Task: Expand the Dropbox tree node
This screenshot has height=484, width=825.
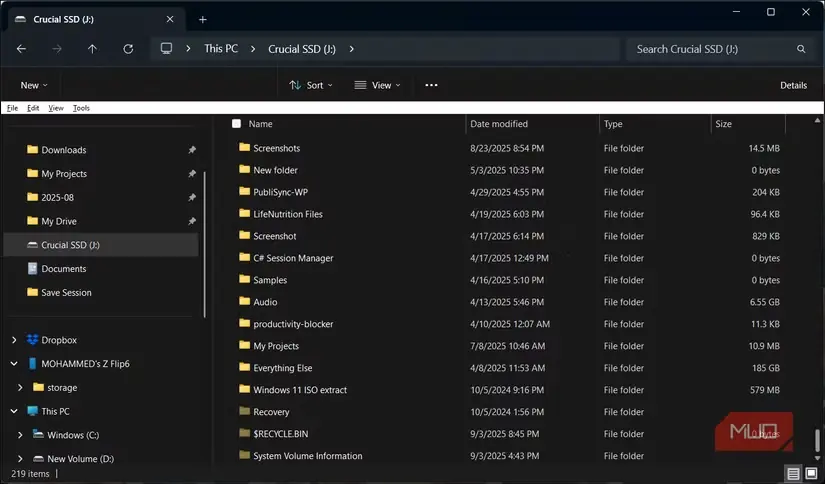Action: [x=14, y=340]
